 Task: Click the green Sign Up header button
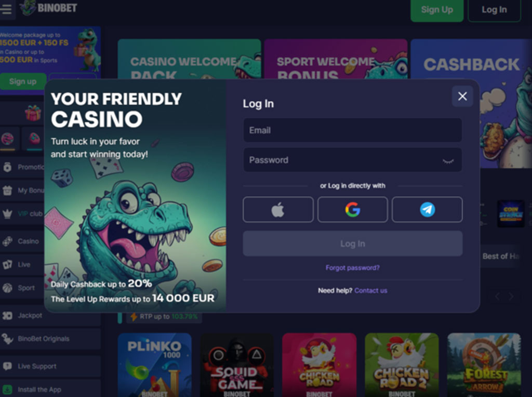tap(437, 10)
